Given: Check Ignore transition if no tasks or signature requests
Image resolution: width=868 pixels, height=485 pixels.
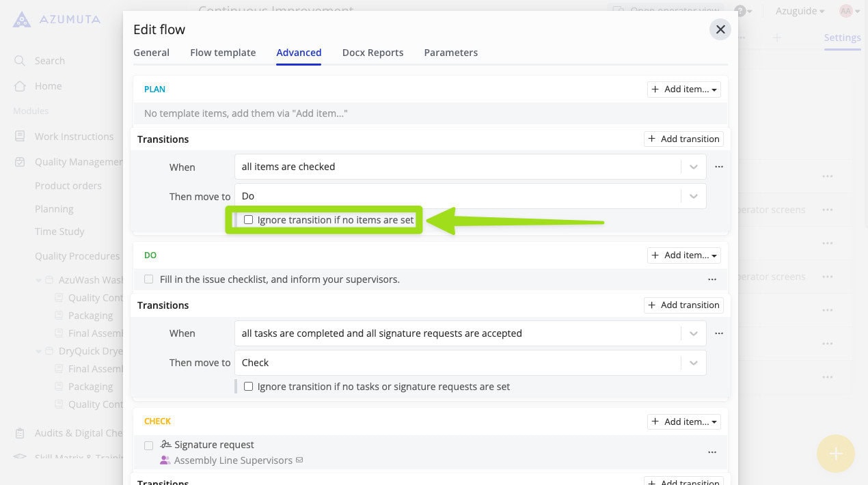Looking at the screenshot, I should point(249,387).
